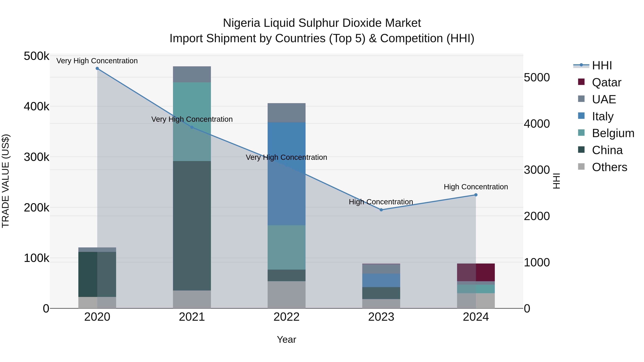Click the 'High Concentration' label above 2024
644x362 pixels.
click(476, 187)
